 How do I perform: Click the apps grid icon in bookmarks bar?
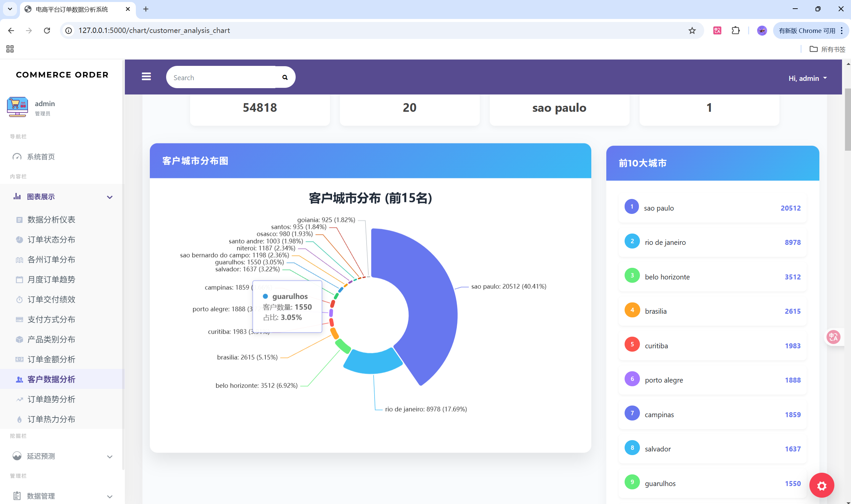(x=10, y=49)
